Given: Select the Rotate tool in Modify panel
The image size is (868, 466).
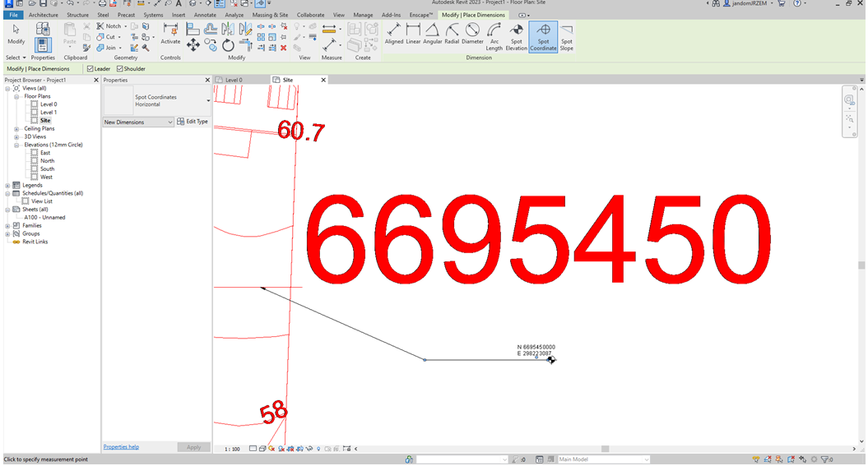Looking at the screenshot, I should 228,45.
